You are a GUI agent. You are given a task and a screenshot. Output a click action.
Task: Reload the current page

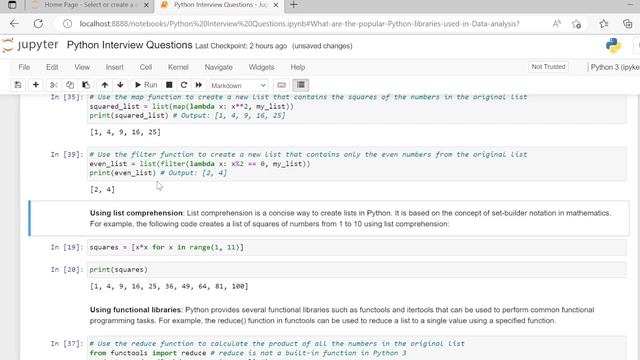(x=38, y=24)
